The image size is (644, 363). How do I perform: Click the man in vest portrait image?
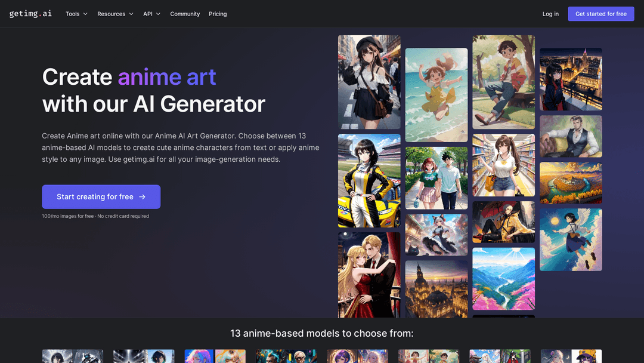pos(571,136)
